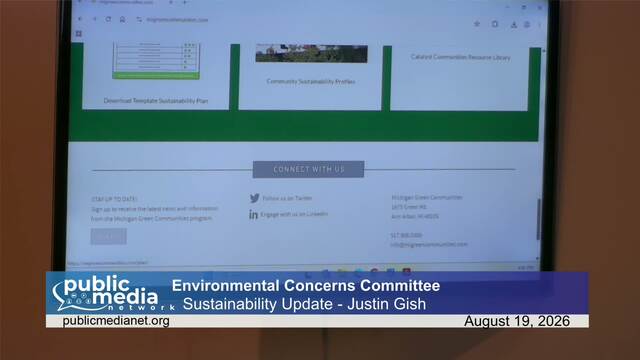Click the address bar URL

tap(177, 20)
